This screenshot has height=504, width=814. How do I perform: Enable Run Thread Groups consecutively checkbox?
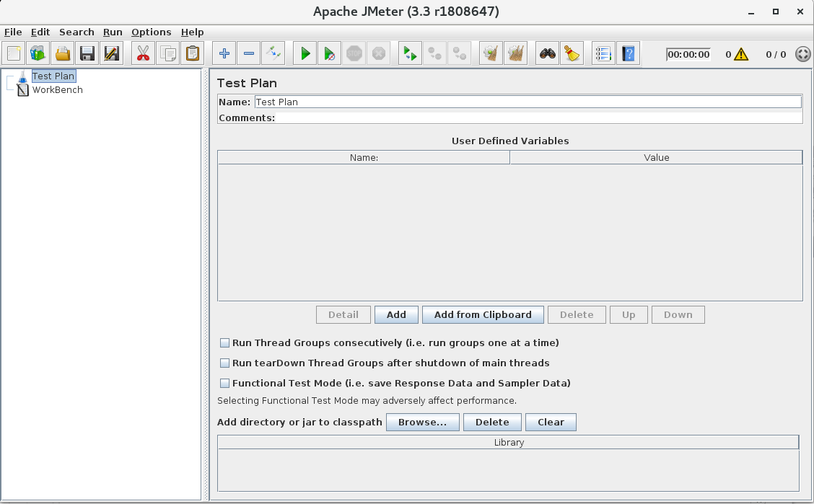[224, 342]
